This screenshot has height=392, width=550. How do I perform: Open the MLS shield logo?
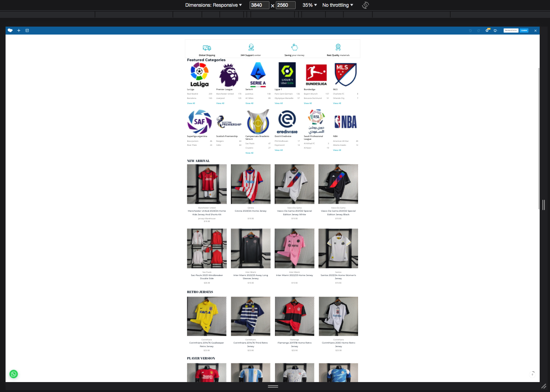coord(345,75)
